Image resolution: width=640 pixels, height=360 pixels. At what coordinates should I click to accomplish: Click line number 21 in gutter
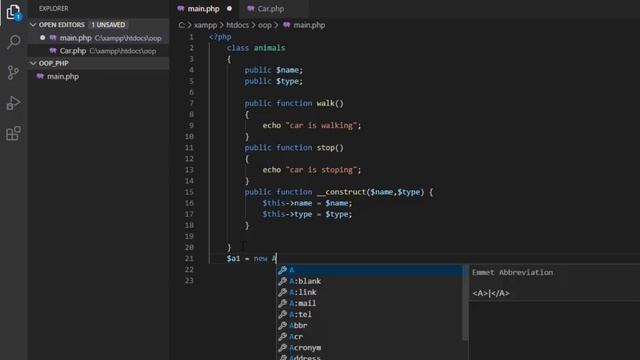tap(189, 258)
